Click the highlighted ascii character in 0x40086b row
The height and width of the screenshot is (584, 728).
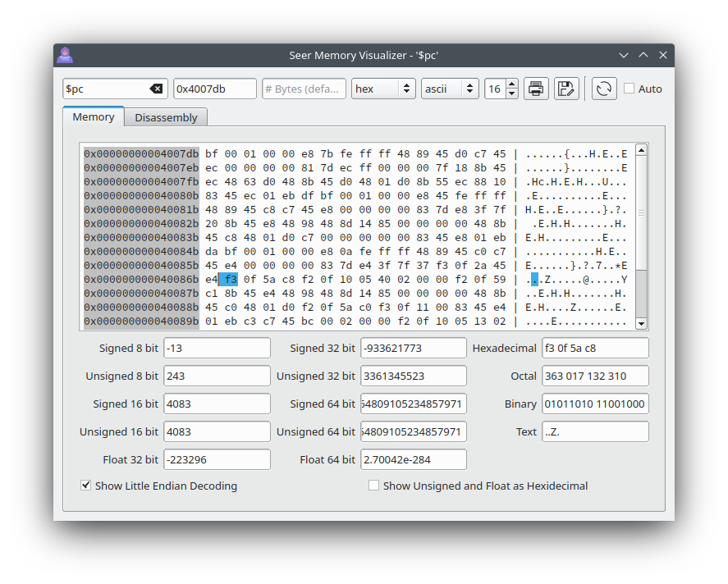[x=534, y=279]
